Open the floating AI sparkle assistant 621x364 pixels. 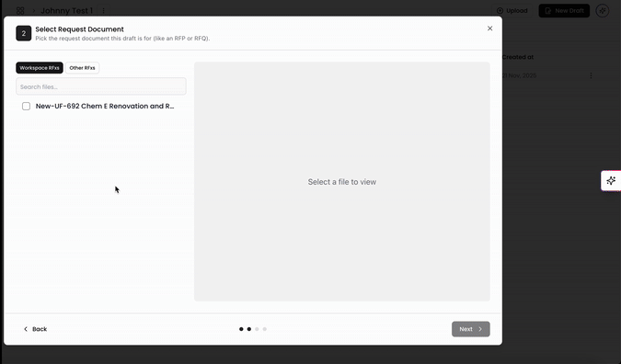(x=611, y=181)
